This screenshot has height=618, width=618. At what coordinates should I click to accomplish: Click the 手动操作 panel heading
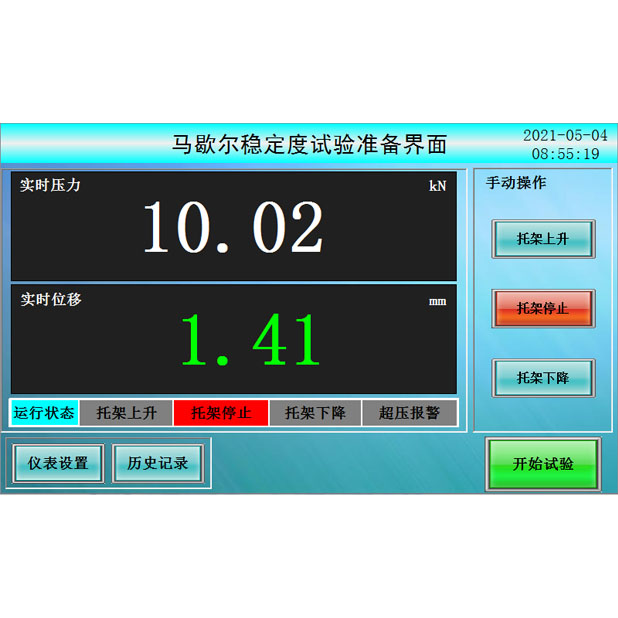pos(516,182)
